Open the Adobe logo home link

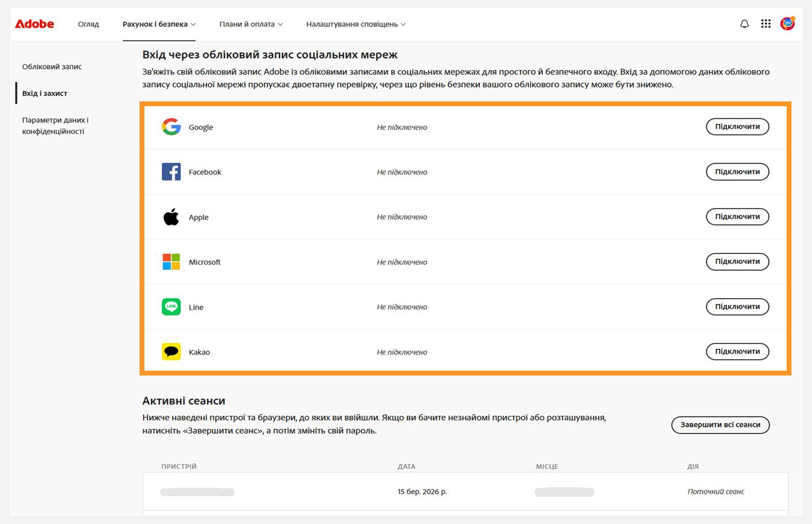tap(34, 24)
